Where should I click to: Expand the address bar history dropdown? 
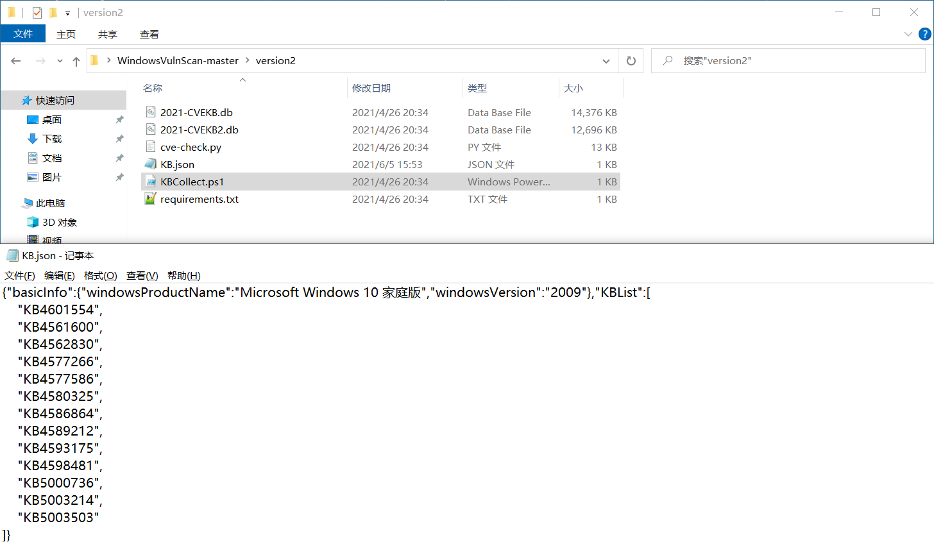(x=606, y=61)
